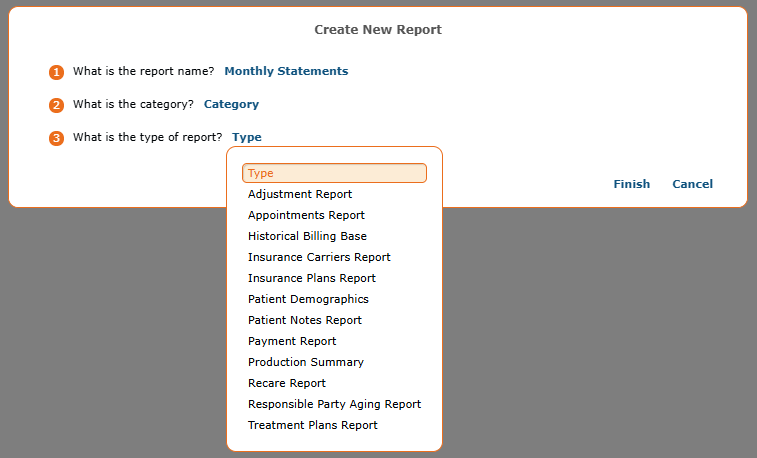Click the Finish link

631,184
